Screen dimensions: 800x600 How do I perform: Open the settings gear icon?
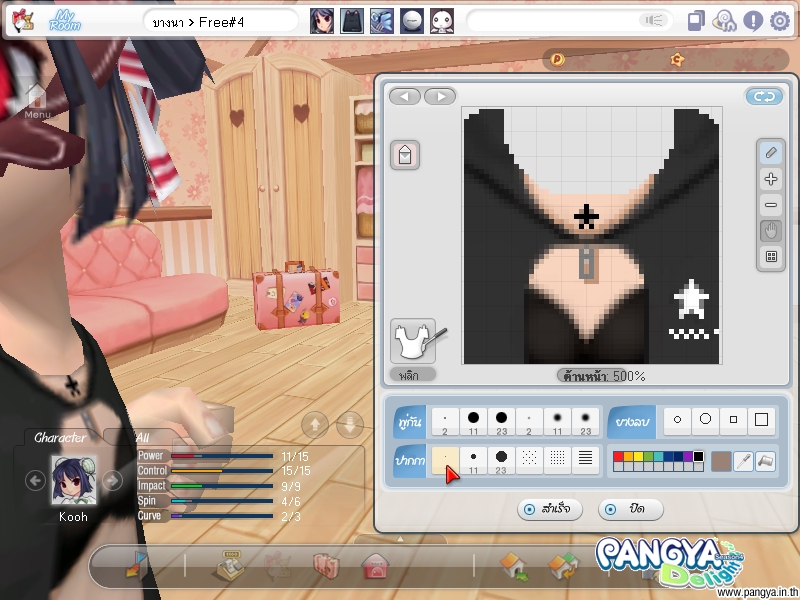(x=780, y=21)
